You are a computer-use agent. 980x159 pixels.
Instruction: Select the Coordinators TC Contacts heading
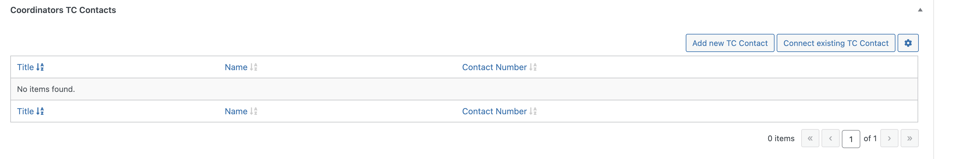point(63,10)
